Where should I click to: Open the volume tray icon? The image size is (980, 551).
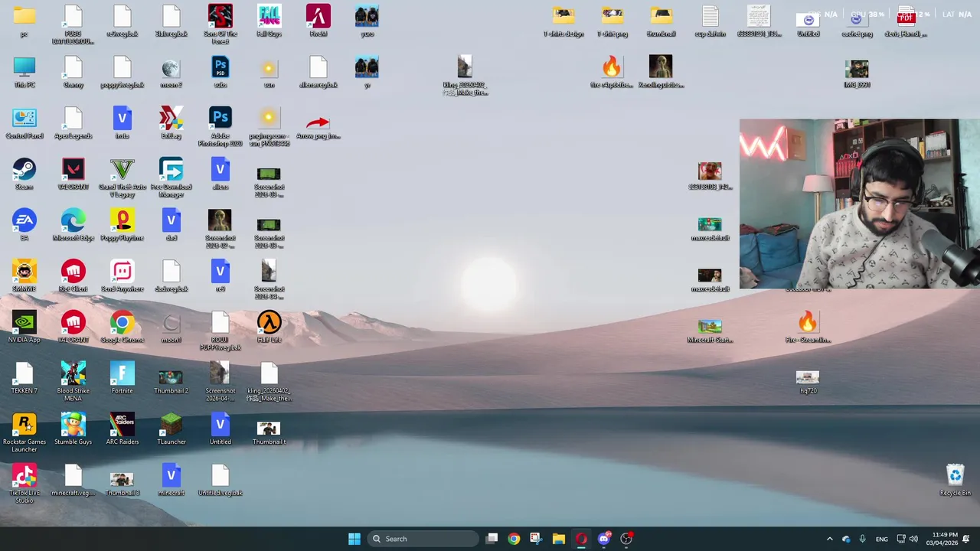pos(913,539)
